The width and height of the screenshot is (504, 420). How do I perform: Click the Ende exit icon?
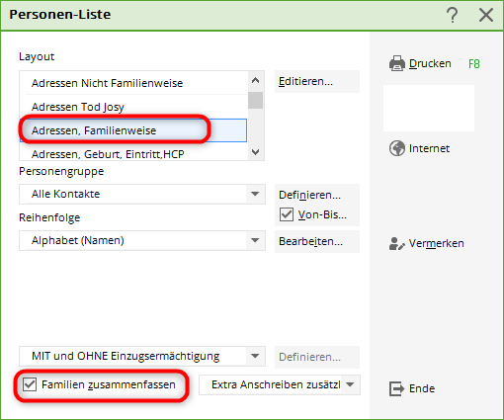pos(396,388)
